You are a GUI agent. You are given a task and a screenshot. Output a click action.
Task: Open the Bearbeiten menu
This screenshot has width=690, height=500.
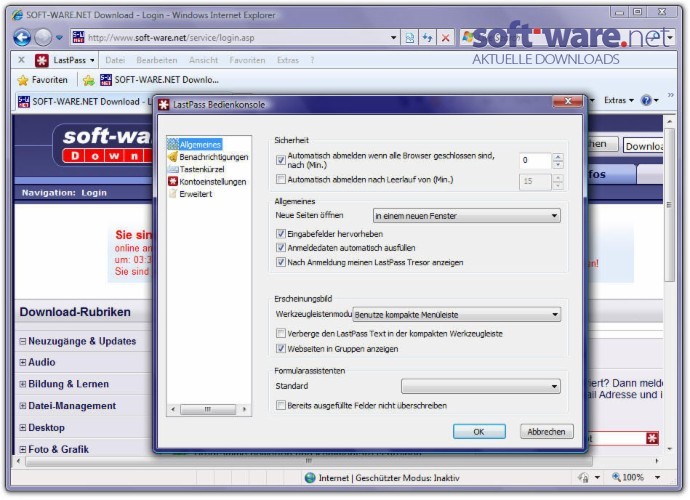pos(157,60)
